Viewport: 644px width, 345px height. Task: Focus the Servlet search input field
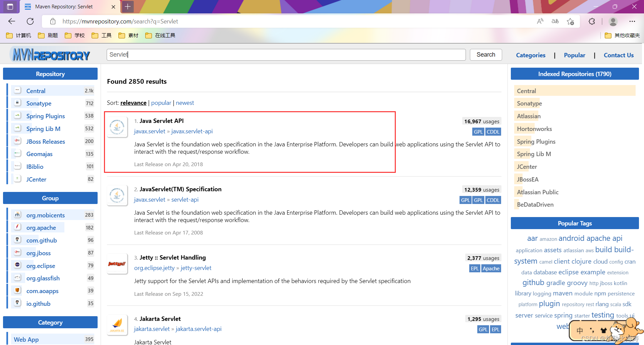pos(286,55)
